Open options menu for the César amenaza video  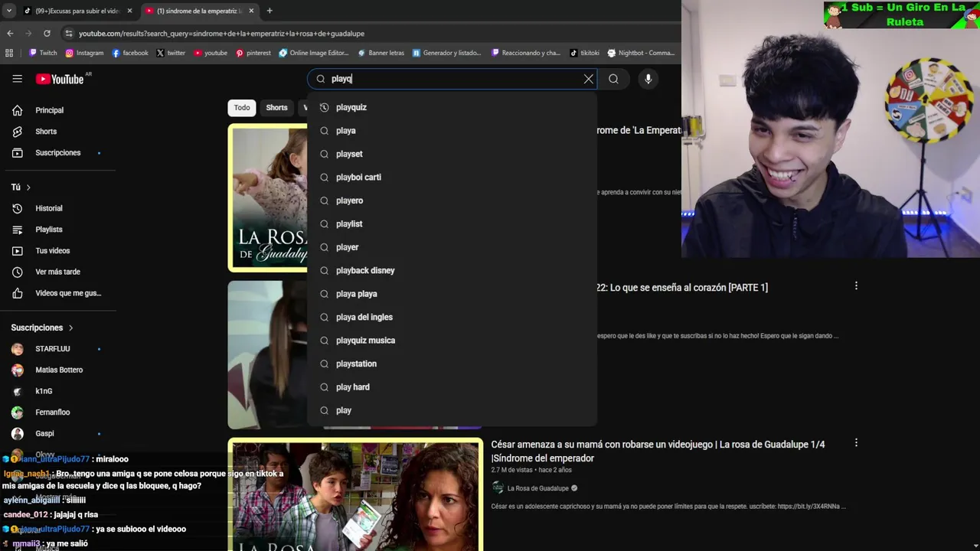856,442
